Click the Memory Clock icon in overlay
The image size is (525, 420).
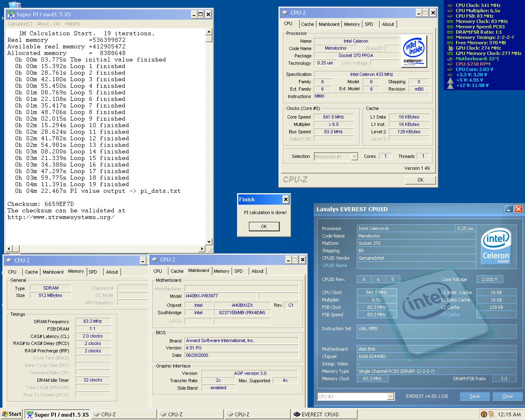point(450,21)
